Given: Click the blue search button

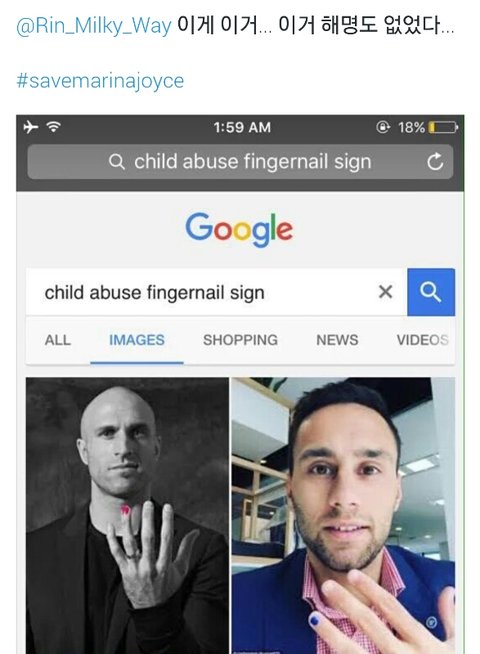Looking at the screenshot, I should point(431,292).
